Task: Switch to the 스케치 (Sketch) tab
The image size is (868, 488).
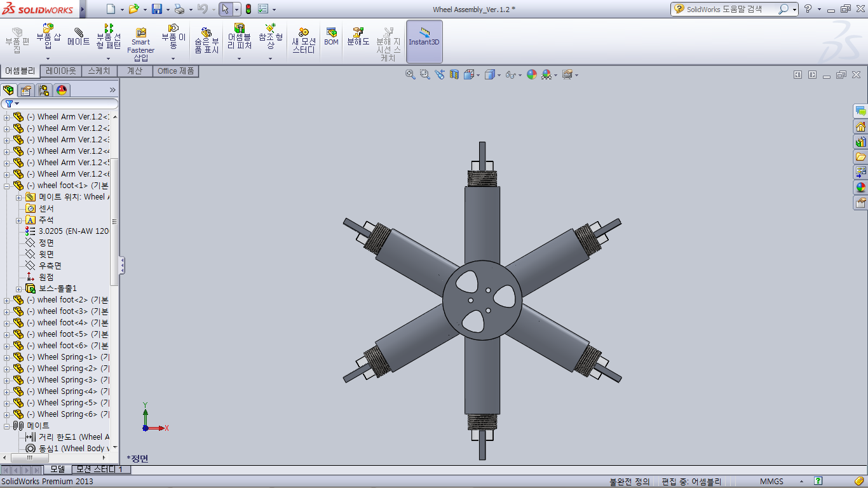Action: pos(98,71)
